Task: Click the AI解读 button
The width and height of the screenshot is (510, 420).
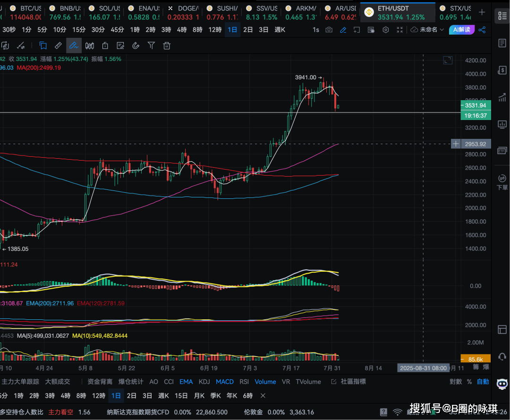Action: point(461,30)
